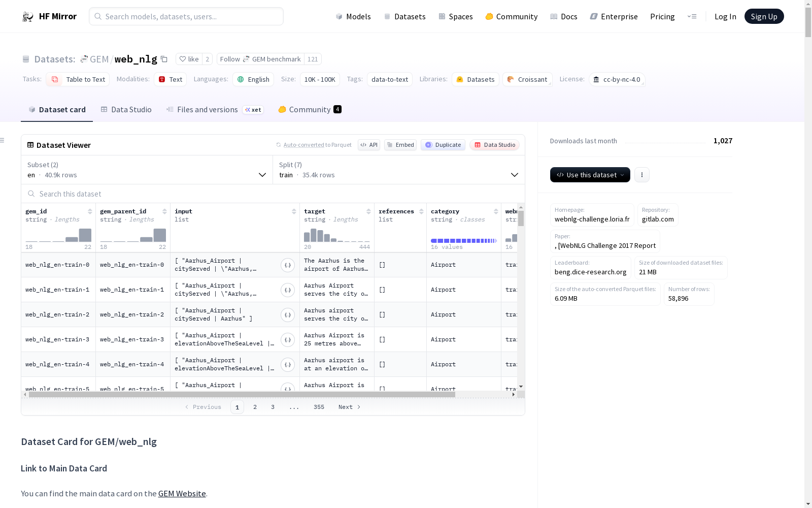Click the HF Mirror logo icon
812x508 pixels.
tap(28, 17)
